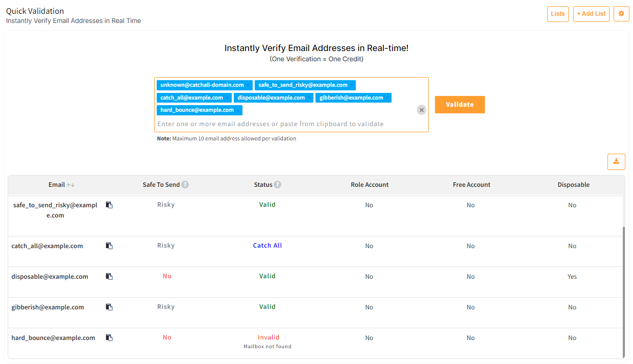This screenshot has height=364, width=633.
Task: Click the email text catch_all@example.com in table
Action: pyautogui.click(x=47, y=246)
